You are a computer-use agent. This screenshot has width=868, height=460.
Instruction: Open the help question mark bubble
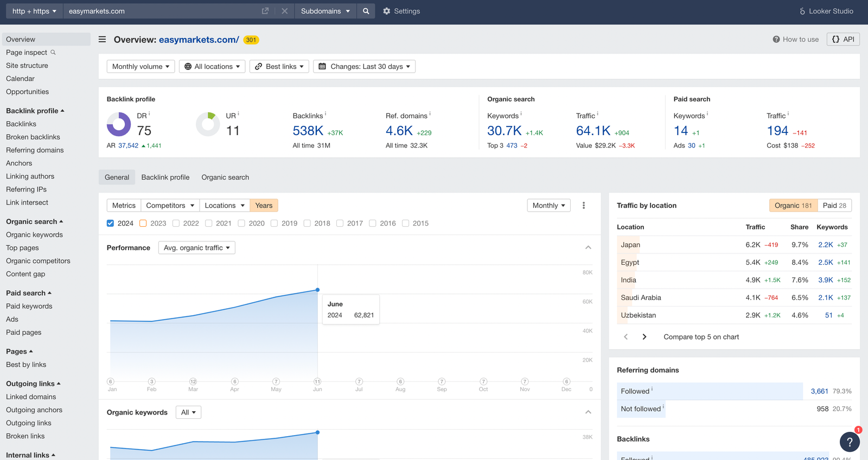pyautogui.click(x=850, y=442)
